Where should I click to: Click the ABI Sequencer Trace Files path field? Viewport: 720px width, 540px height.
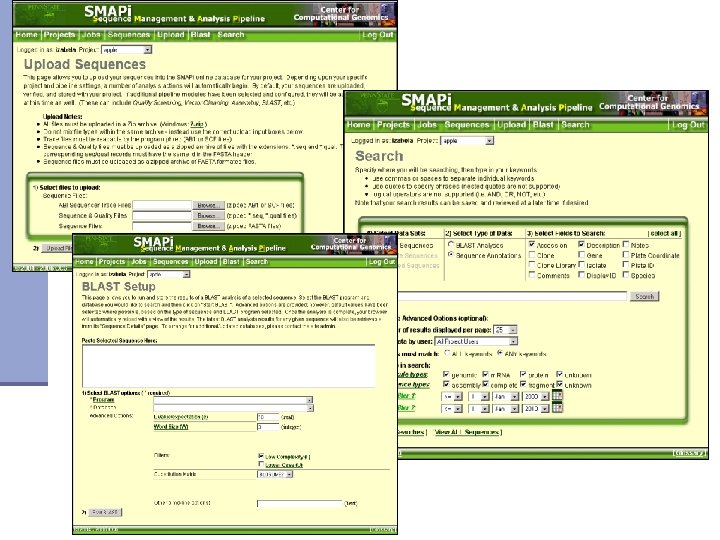(x=162, y=205)
